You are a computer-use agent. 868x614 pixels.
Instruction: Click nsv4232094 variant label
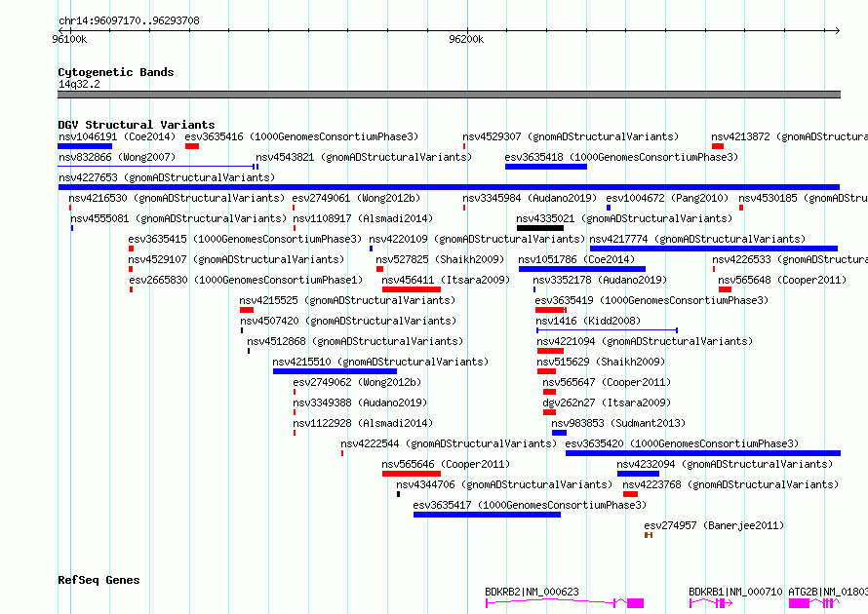[725, 464]
